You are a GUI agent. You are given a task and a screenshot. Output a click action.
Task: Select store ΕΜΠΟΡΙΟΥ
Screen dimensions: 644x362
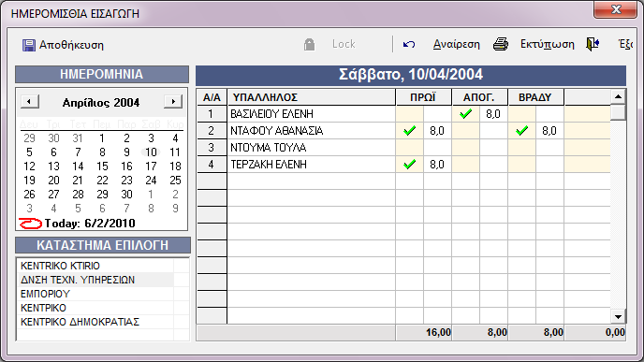point(45,294)
